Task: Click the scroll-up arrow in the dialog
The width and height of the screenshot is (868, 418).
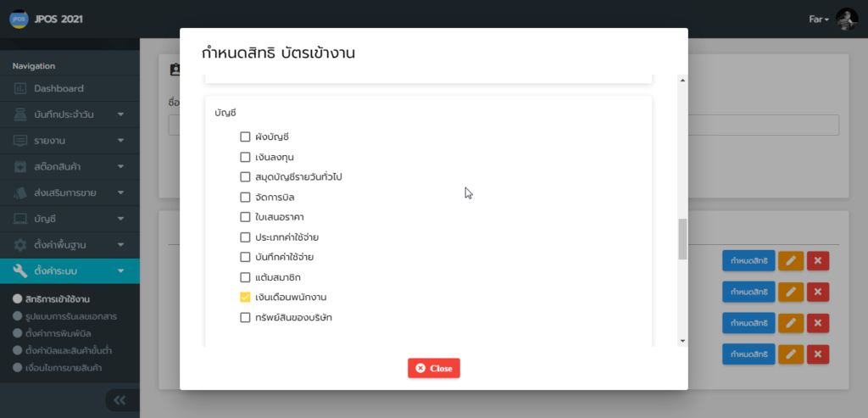Action: (682, 81)
